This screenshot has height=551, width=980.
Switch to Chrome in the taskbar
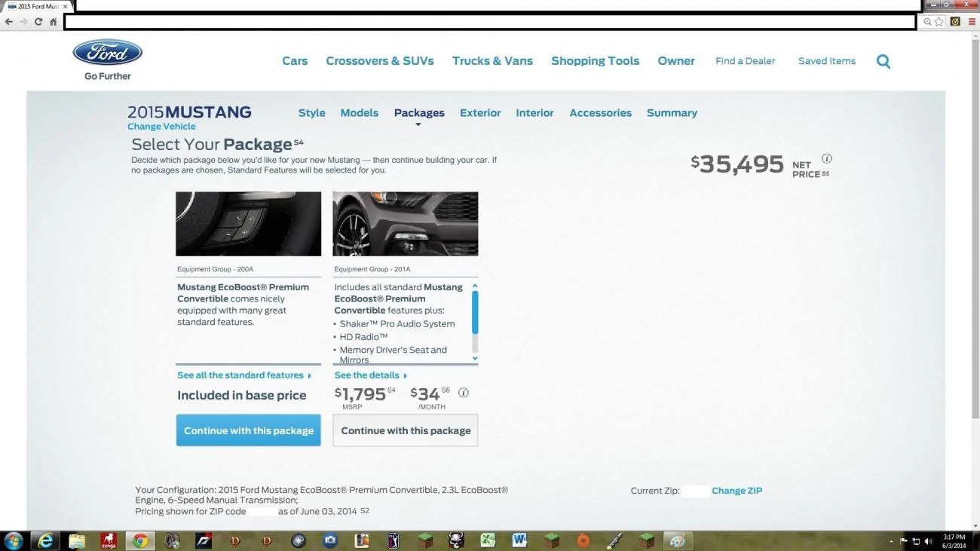click(140, 540)
